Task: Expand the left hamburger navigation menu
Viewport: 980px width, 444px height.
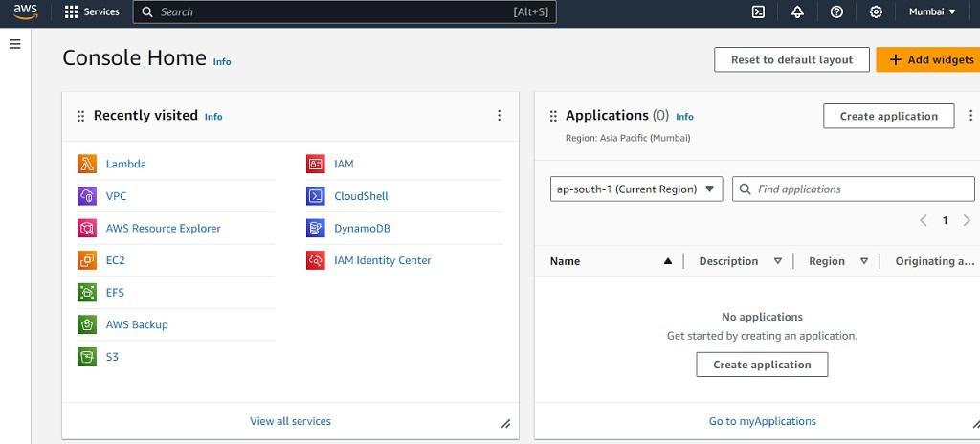Action: click(14, 44)
